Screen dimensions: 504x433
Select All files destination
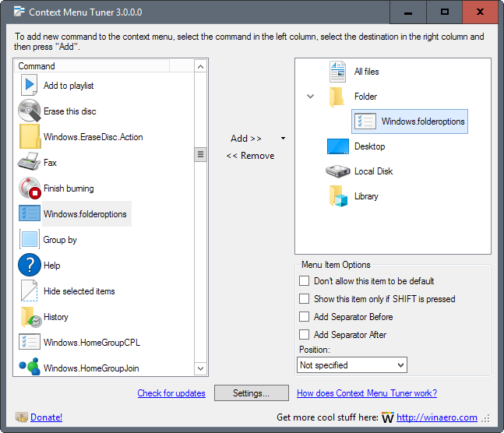(x=366, y=72)
